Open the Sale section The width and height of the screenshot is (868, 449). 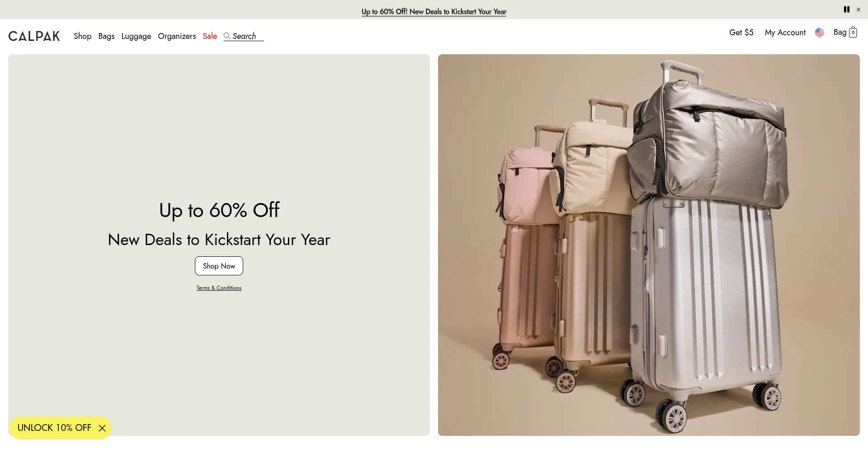point(210,36)
